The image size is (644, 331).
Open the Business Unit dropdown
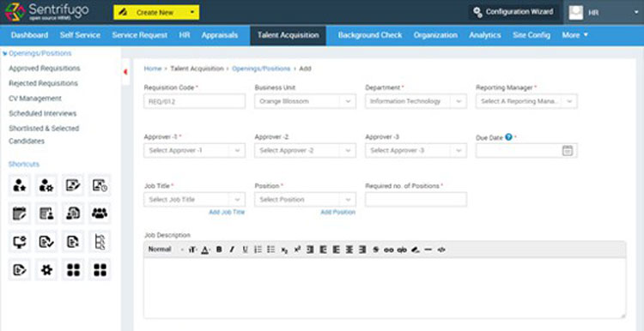[305, 101]
